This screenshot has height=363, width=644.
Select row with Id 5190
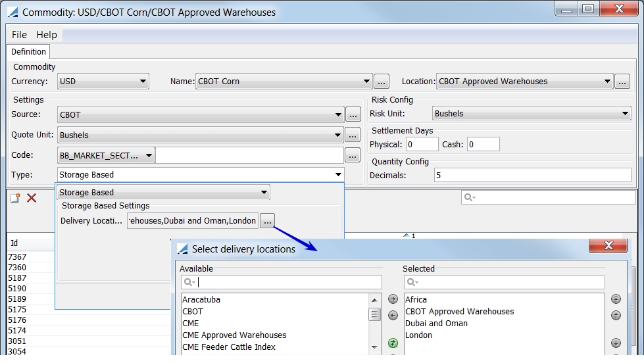[31, 289]
